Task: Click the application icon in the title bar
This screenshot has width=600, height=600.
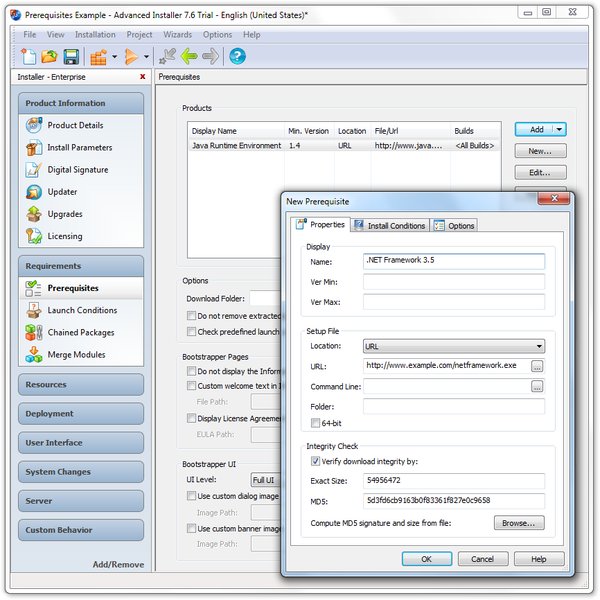Action: (16, 15)
